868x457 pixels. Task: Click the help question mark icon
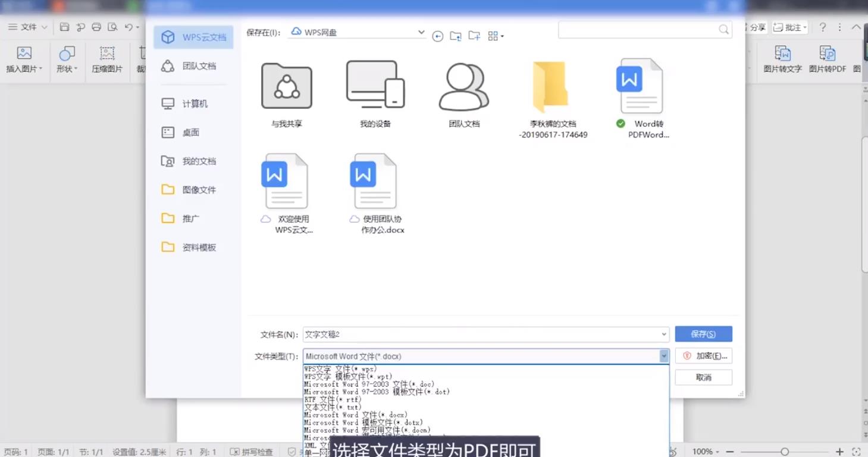point(823,27)
